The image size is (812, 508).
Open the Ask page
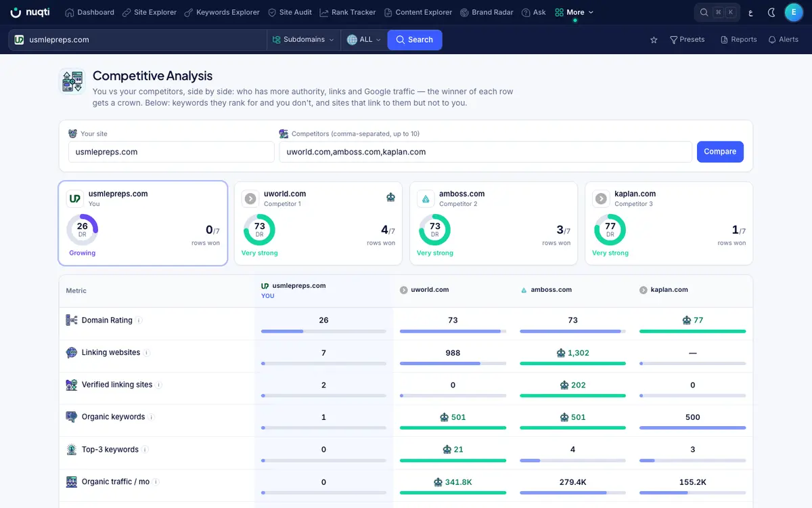[533, 12]
